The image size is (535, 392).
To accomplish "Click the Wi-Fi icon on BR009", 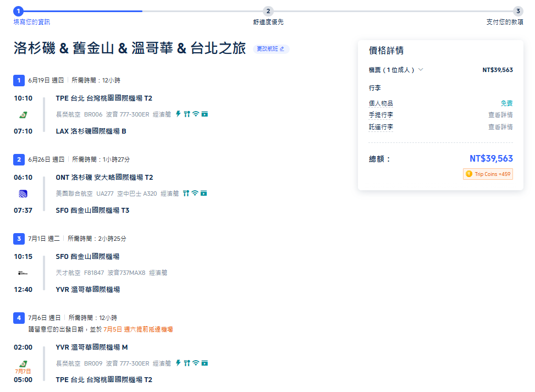I will pos(196,363).
